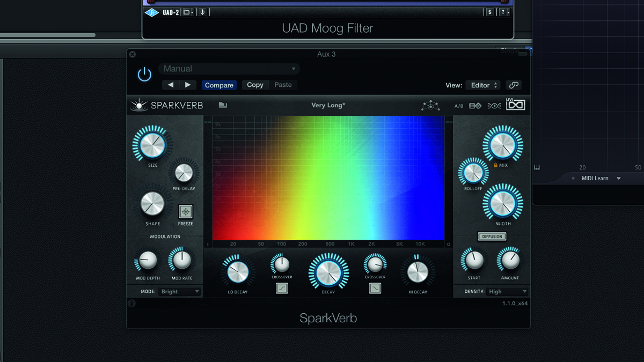This screenshot has height=362, width=644.
Task: Open the MODE Bright dropdown
Action: pos(180,291)
